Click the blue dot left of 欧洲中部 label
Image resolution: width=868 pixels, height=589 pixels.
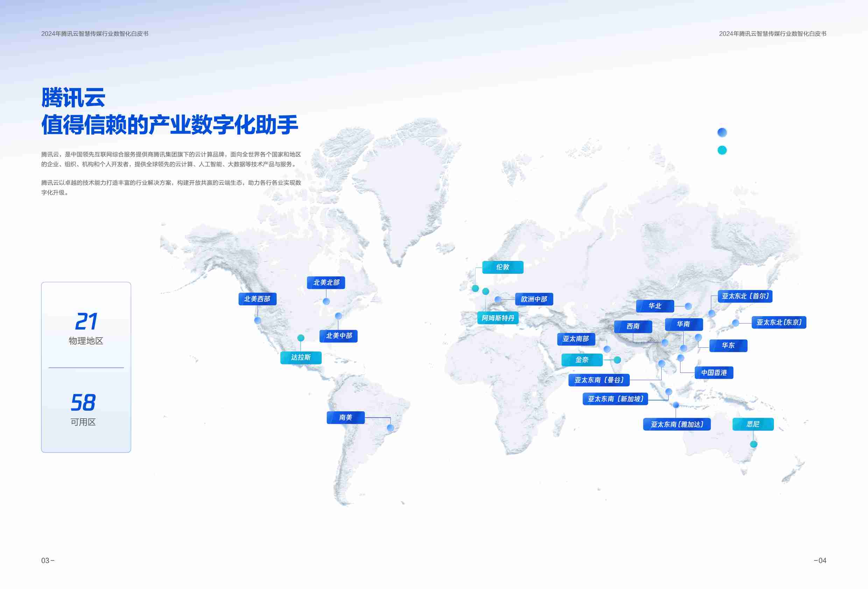tap(498, 299)
